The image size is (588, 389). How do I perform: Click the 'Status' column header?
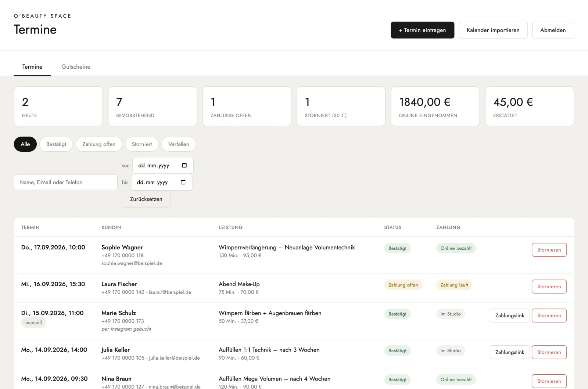click(x=393, y=227)
